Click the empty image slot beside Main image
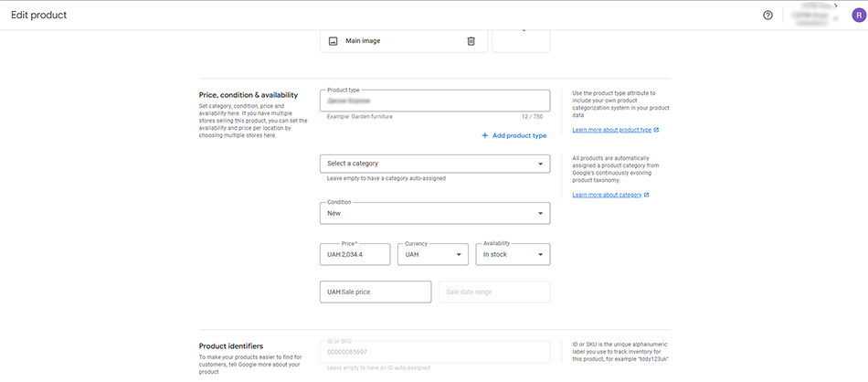Viewport: 868px width, 382px height. tap(521, 39)
